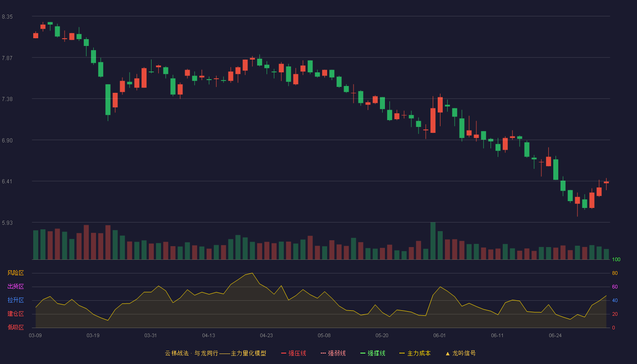Toggle the 强撑线 legend series
Viewport: 637px width, 364px height.
point(373,353)
